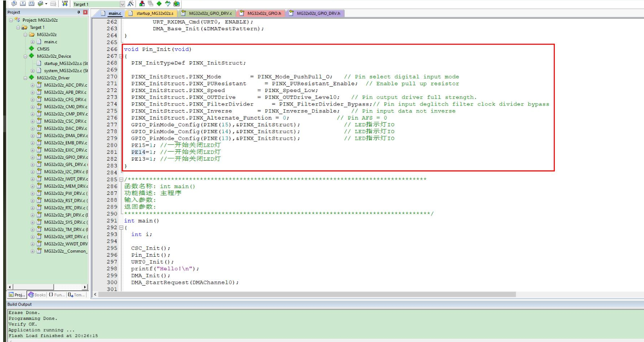Image resolution: width=644 pixels, height=342 pixels.
Task: Pin the Project panel with the pushpin icon
Action: pos(79,12)
